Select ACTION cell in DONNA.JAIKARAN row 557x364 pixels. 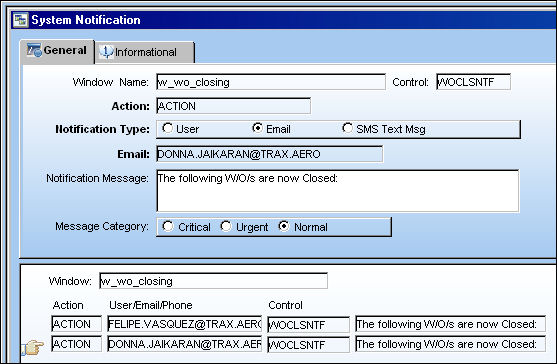click(x=77, y=344)
